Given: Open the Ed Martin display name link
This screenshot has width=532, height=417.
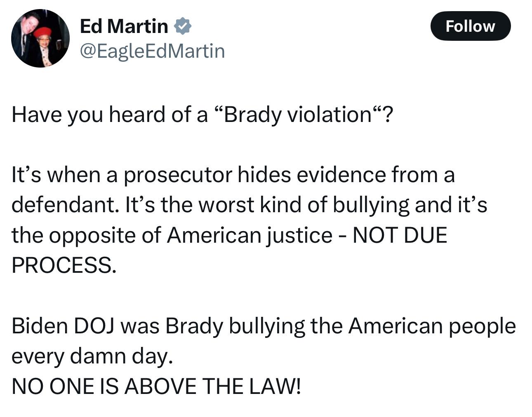Looking at the screenshot, I should [x=124, y=26].
